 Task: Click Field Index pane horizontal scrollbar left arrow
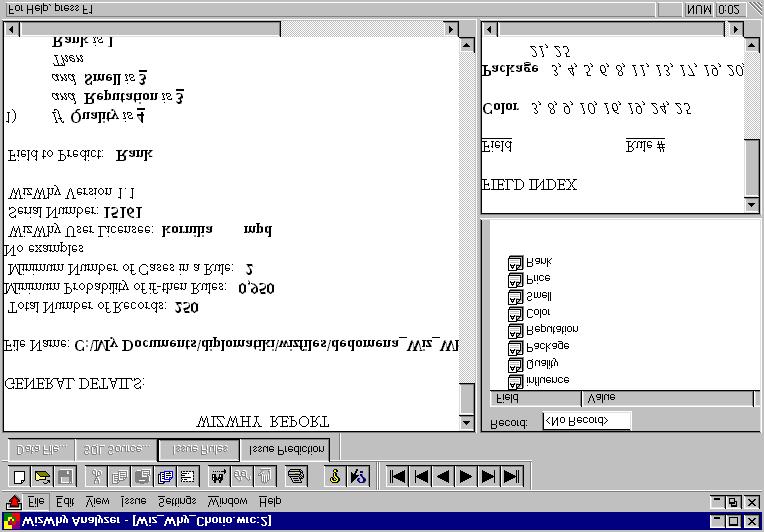[x=490, y=29]
